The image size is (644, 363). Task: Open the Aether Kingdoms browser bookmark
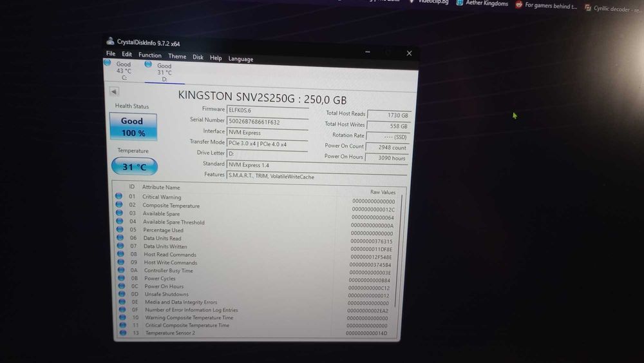pos(482,3)
